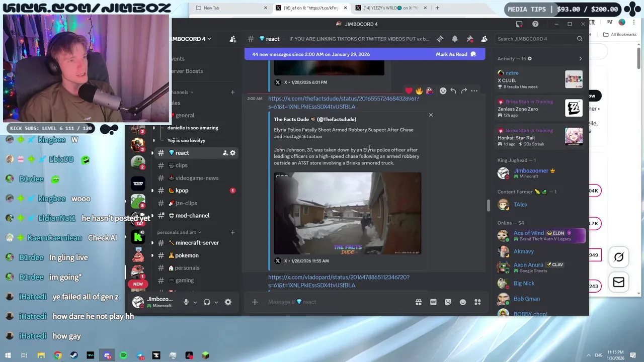Image resolution: width=644 pixels, height=362 pixels.
Task: Add heart reaction on hovered message
Action: pos(409,90)
